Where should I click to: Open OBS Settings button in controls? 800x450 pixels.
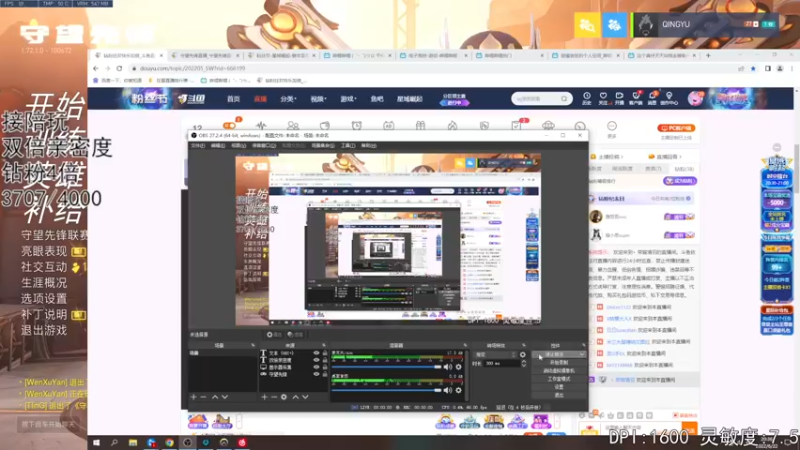coord(559,387)
